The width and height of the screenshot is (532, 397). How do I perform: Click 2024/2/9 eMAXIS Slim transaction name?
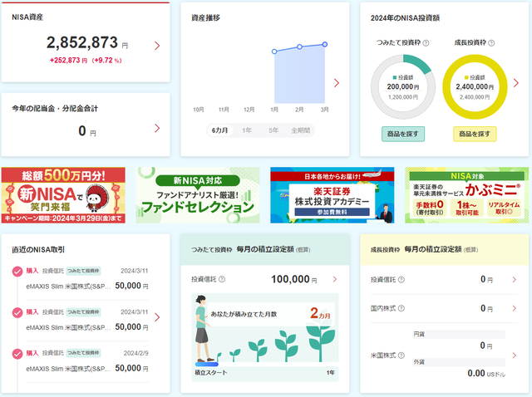(68, 369)
